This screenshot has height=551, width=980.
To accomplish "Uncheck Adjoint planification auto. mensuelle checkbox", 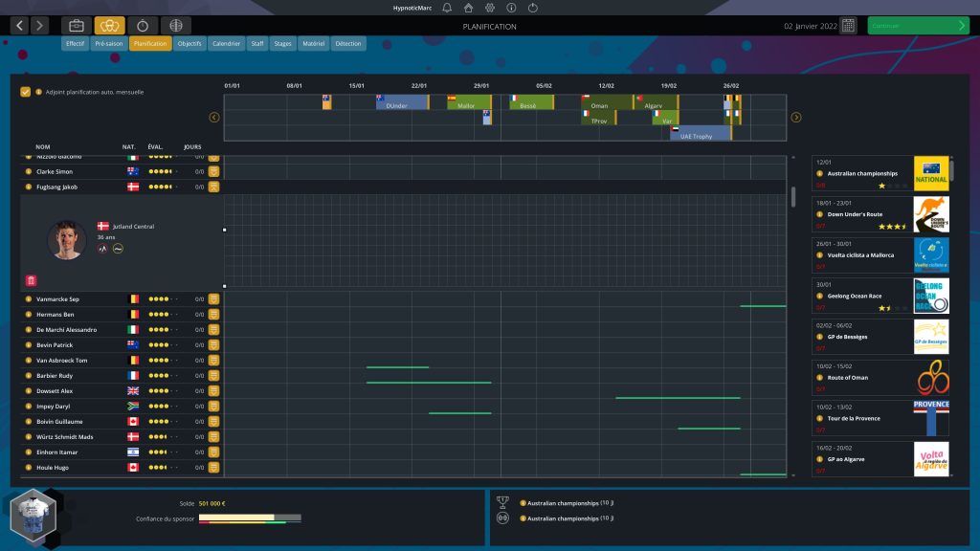I will pos(26,93).
